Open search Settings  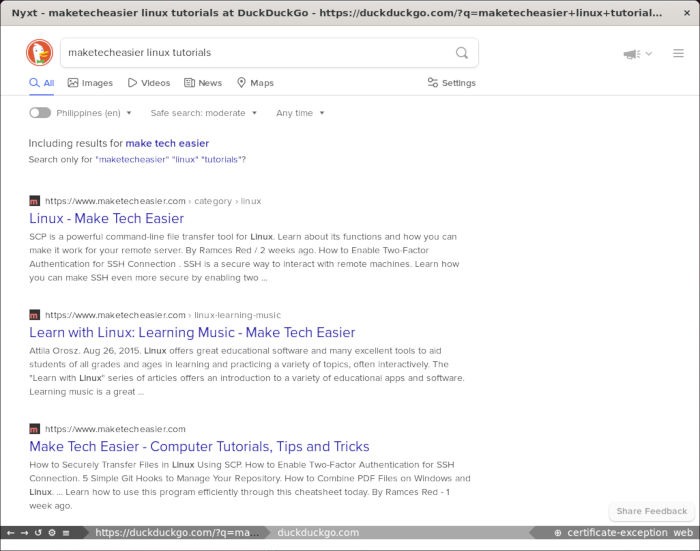451,83
